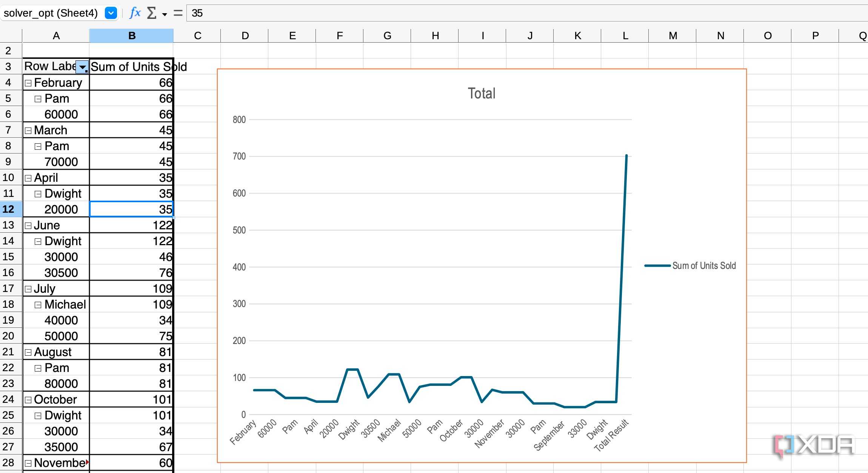Select the June total cell 122
This screenshot has height=473, width=868.
pyautogui.click(x=131, y=225)
